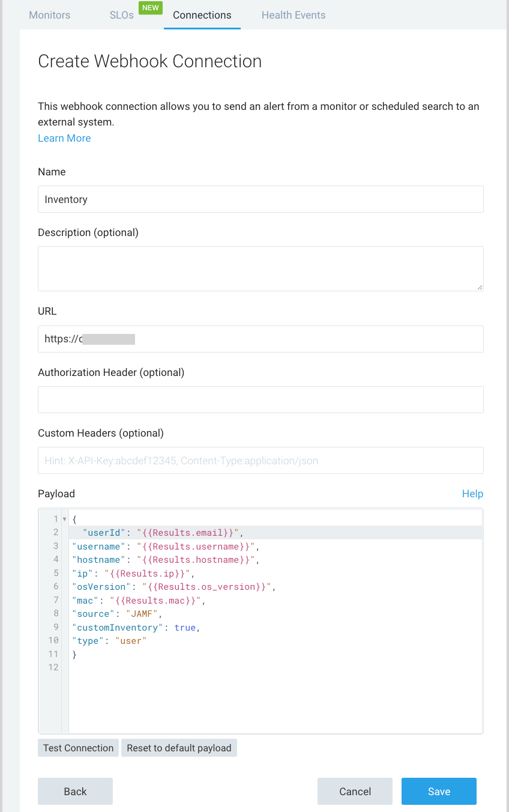
Task: Switch to the Health Events tab
Action: [x=293, y=15]
